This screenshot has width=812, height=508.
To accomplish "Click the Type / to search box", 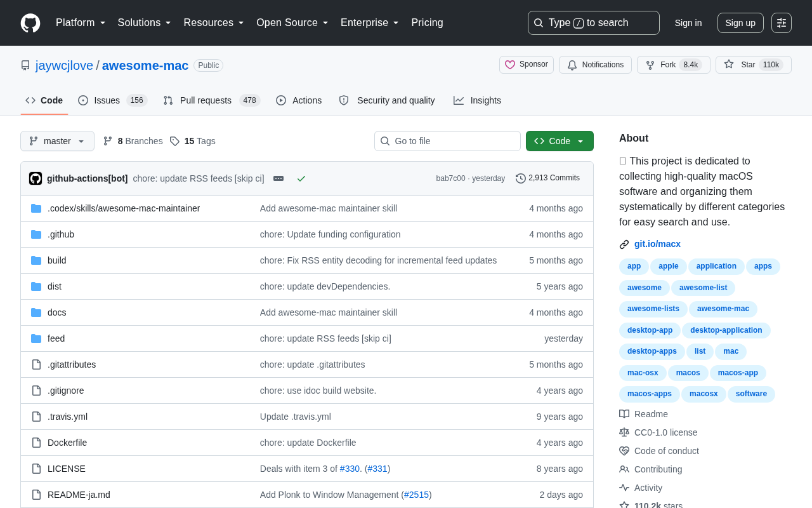I will point(594,23).
